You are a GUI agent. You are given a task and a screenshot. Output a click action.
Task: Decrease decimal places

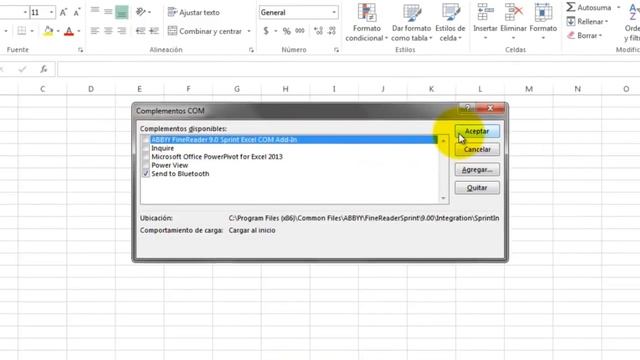pyautogui.click(x=332, y=31)
